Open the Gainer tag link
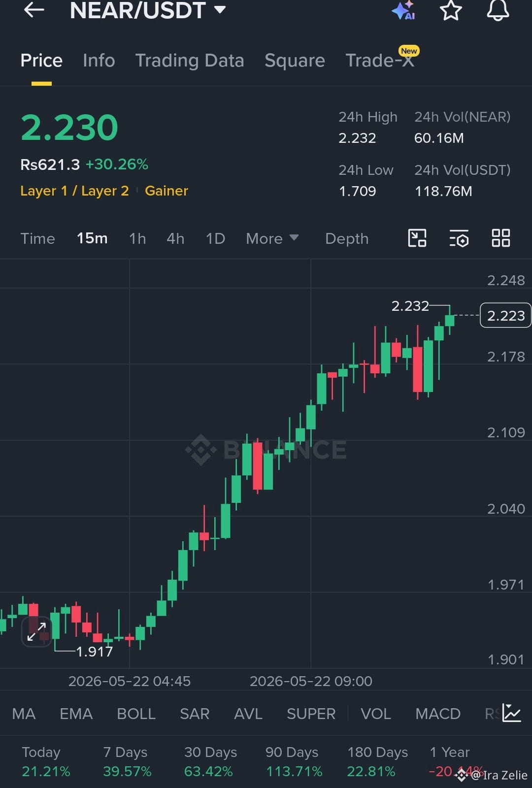 [x=166, y=191]
